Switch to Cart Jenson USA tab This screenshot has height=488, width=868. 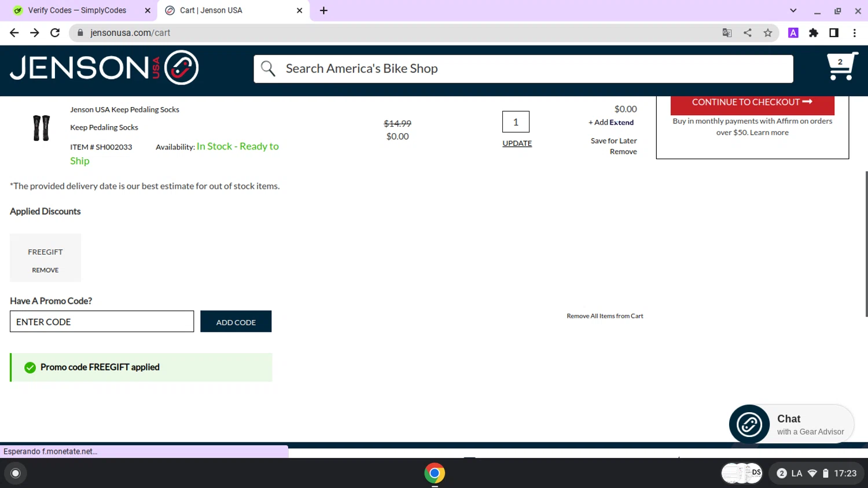point(234,10)
